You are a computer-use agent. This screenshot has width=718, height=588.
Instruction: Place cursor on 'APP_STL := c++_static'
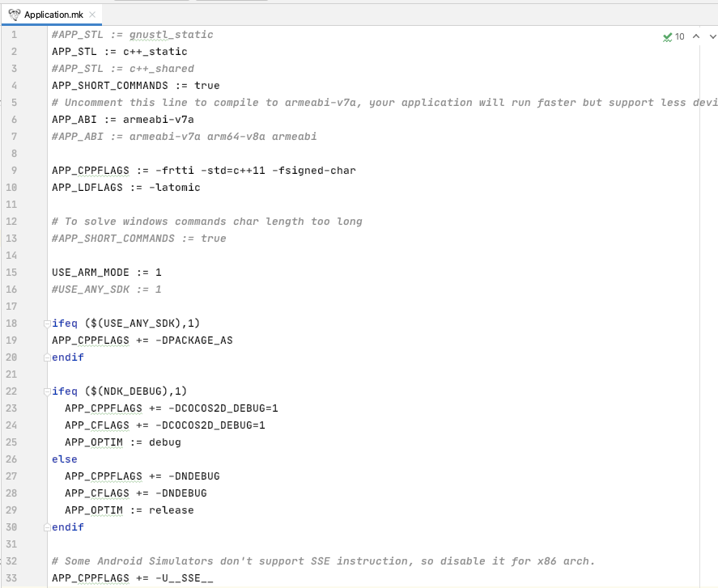(x=120, y=52)
